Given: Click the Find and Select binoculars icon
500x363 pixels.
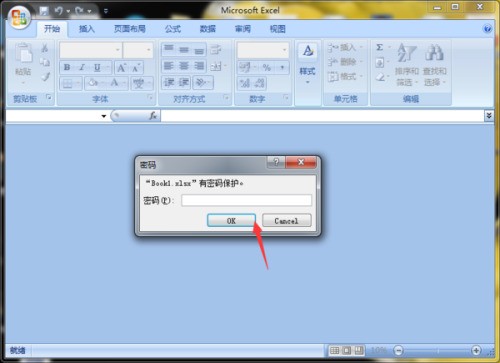Looking at the screenshot, I should tap(434, 52).
